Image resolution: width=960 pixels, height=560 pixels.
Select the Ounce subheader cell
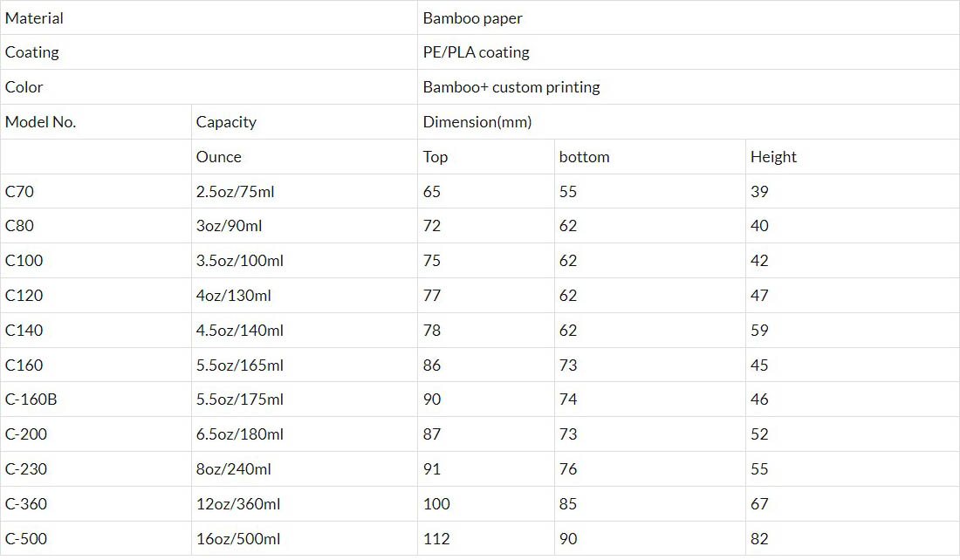218,157
